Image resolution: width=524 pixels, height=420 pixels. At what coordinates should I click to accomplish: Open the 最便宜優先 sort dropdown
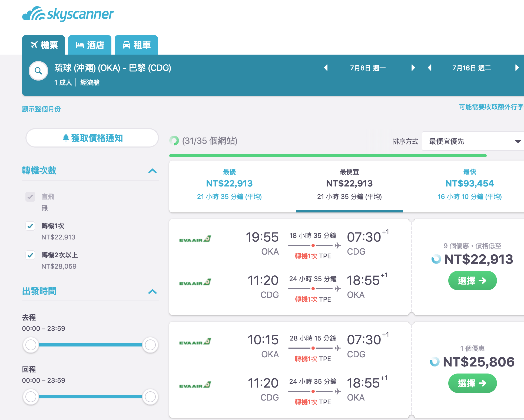pos(473,141)
